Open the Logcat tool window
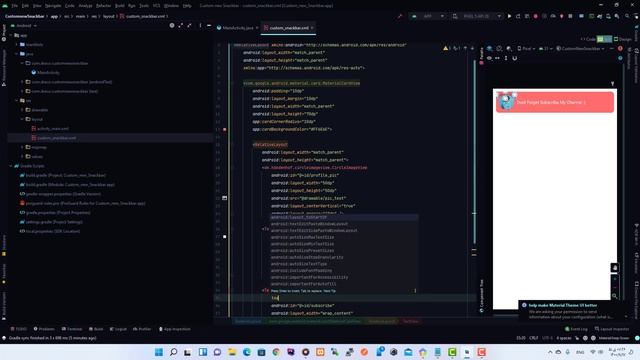This screenshot has width=640, height=360. 118,329
